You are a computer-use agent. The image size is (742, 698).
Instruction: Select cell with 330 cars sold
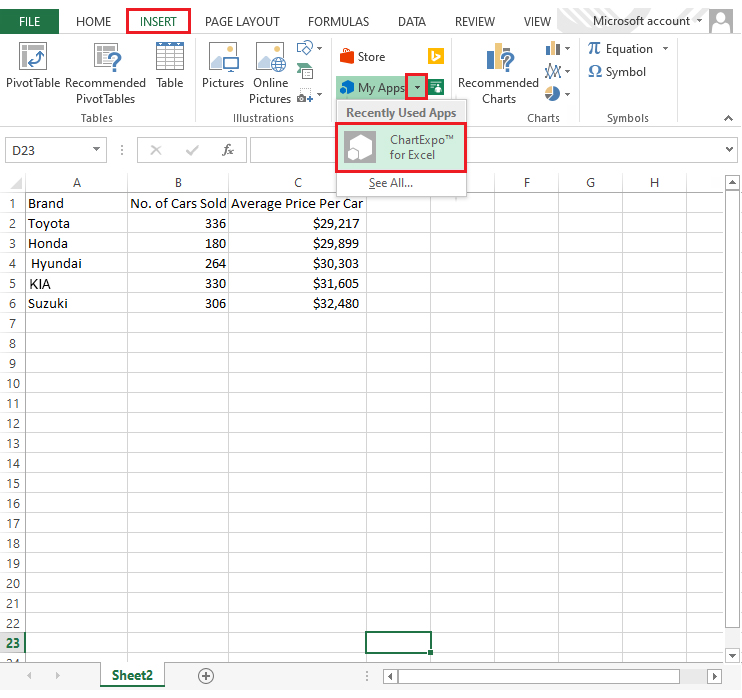coord(178,283)
